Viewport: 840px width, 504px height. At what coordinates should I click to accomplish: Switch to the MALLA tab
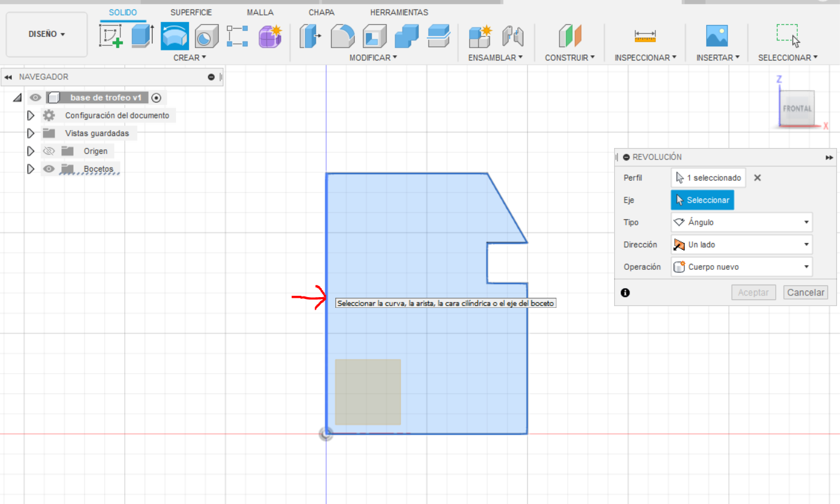[x=260, y=12]
